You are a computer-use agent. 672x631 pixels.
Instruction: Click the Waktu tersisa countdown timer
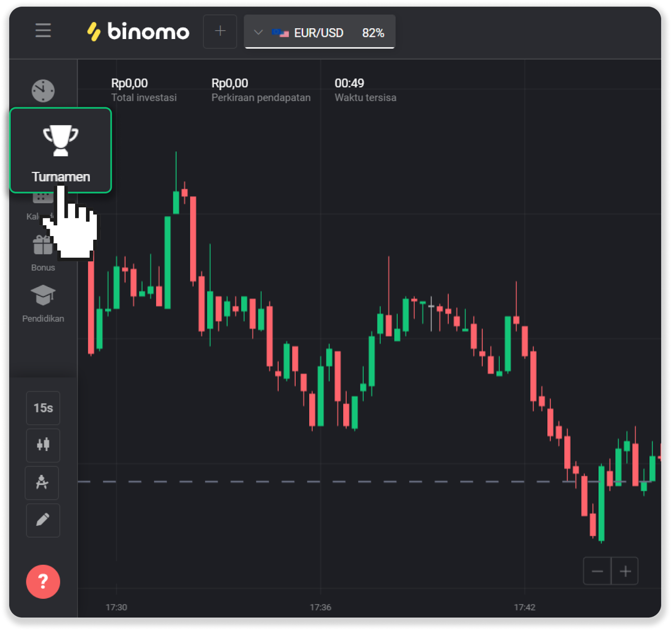349,83
